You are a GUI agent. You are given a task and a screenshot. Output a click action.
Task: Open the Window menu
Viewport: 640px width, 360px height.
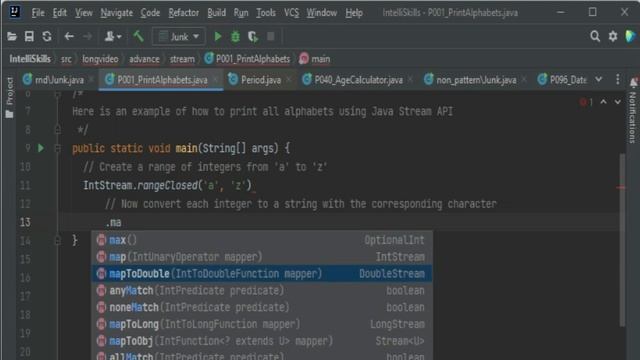322,13
